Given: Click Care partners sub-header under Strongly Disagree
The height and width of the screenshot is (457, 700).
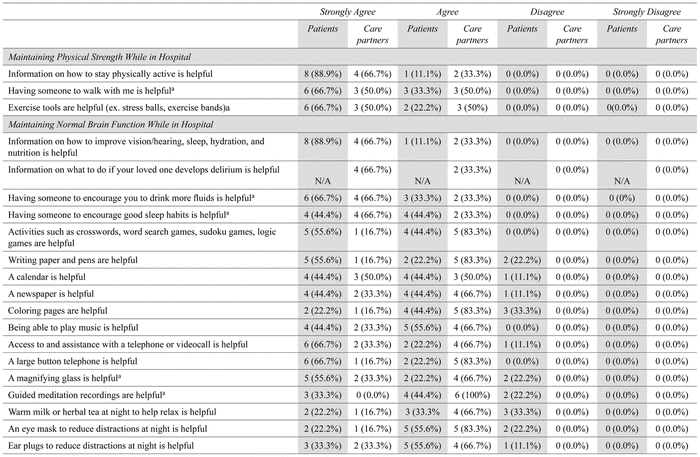Looking at the screenshot, I should pyautogui.click(x=669, y=36).
